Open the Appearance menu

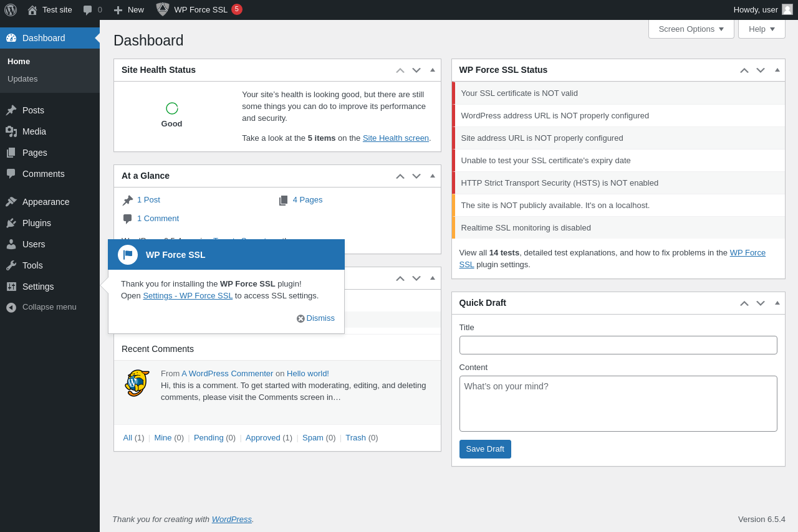click(50, 202)
